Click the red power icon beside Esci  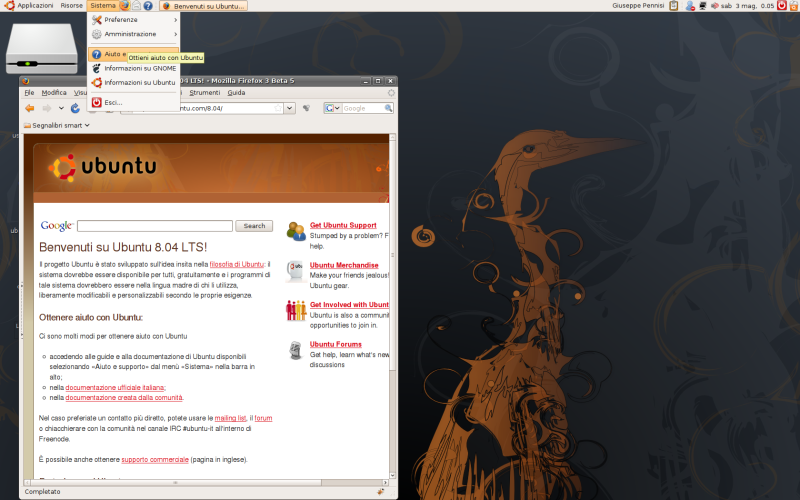pos(96,103)
